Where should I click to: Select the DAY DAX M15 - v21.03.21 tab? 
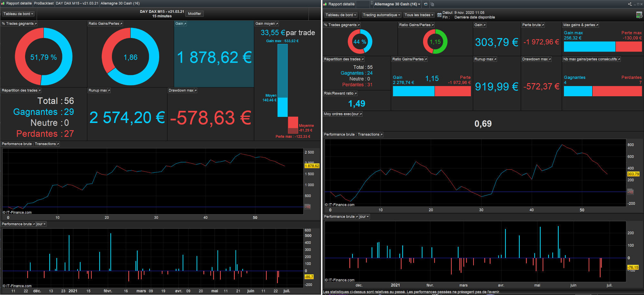click(x=77, y=3)
